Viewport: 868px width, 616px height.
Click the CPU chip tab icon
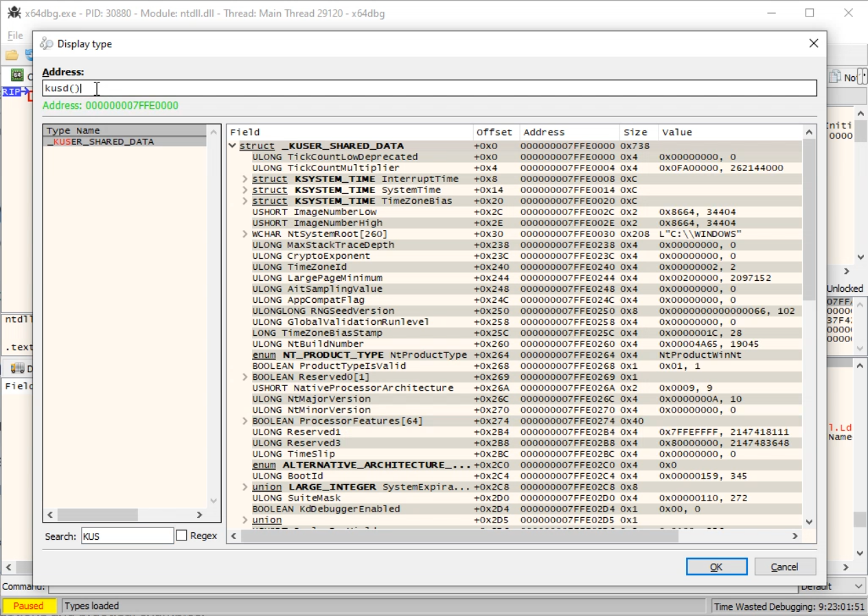pyautogui.click(x=17, y=76)
